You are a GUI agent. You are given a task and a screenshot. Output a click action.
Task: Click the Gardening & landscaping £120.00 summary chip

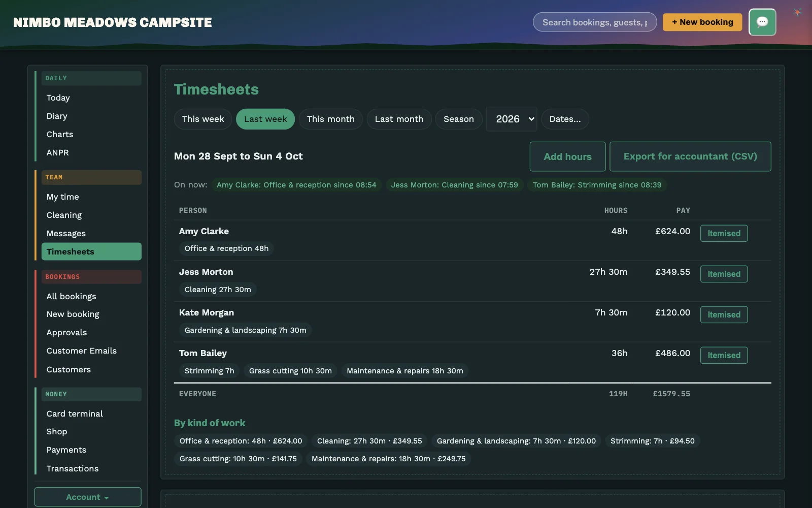pyautogui.click(x=516, y=441)
